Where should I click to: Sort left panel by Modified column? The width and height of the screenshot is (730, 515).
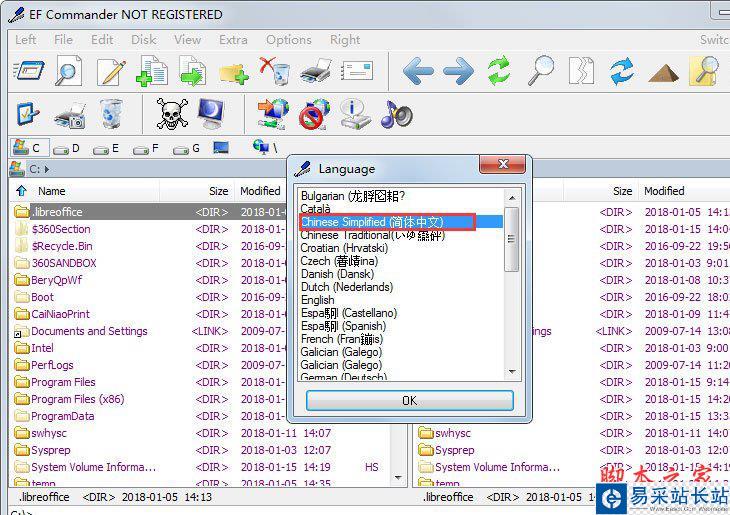pyautogui.click(x=260, y=191)
